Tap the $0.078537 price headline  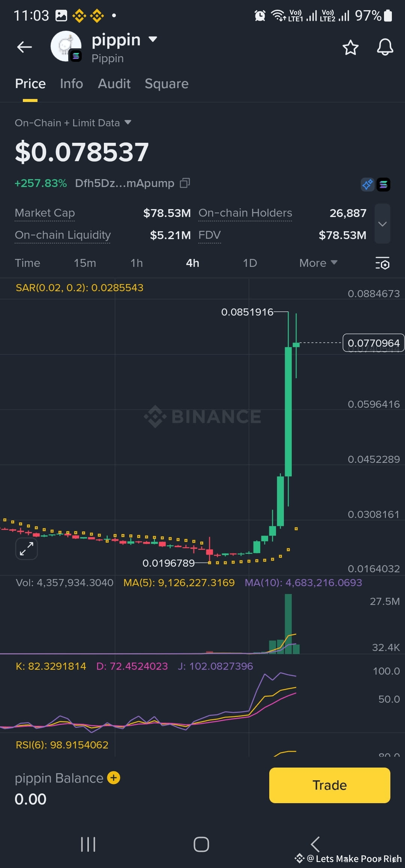pos(82,152)
